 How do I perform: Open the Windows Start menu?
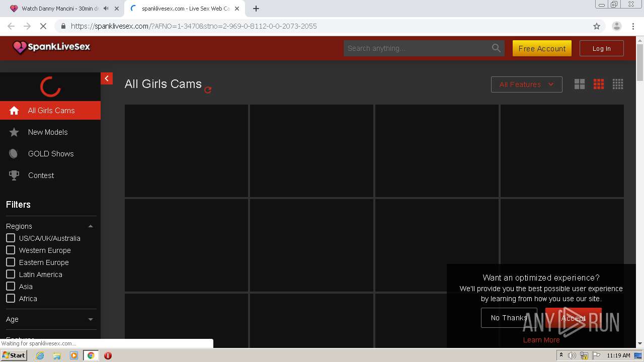14,355
